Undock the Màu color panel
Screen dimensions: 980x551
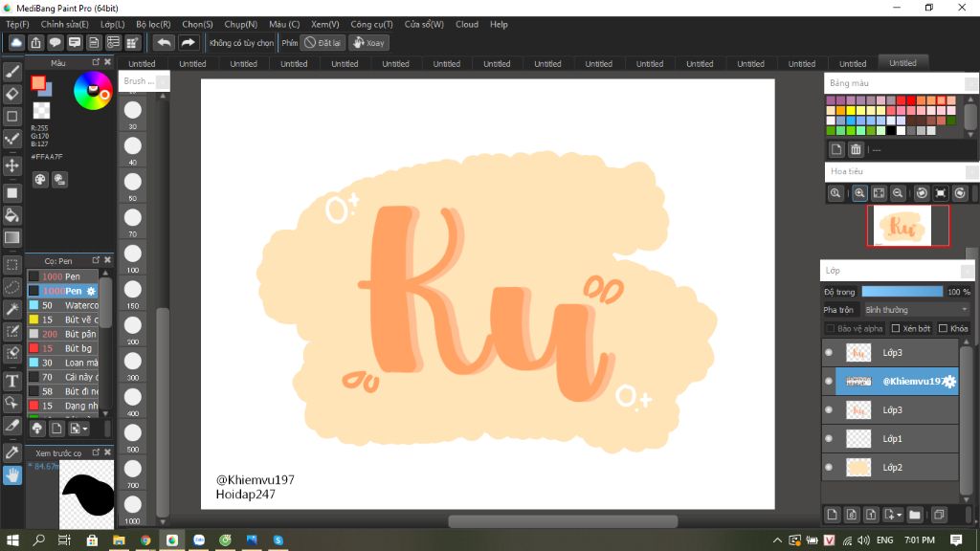pyautogui.click(x=96, y=62)
